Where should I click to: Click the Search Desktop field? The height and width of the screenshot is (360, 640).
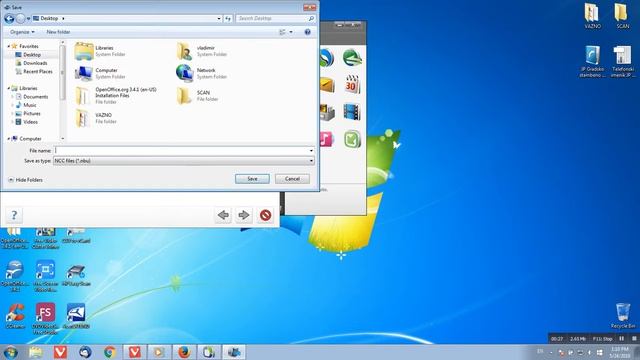click(x=275, y=18)
